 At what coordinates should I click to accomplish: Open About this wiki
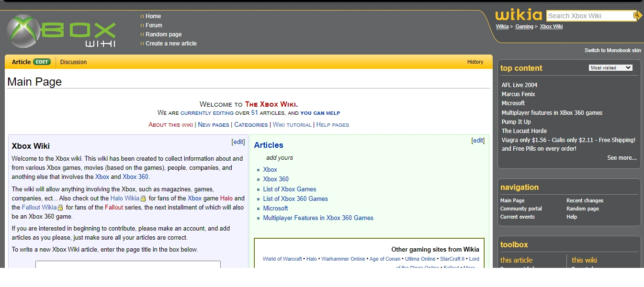point(170,125)
